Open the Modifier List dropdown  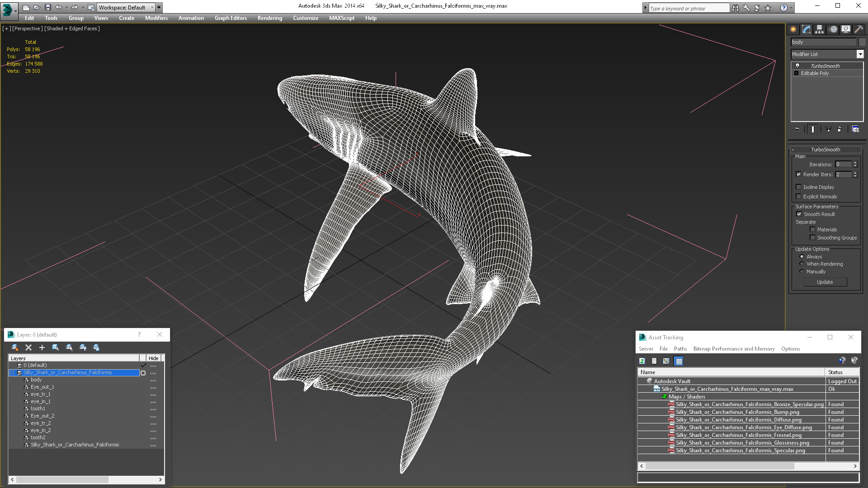860,54
